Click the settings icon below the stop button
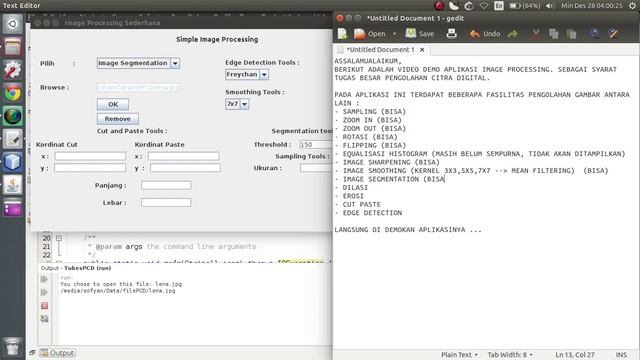The height and width of the screenshot is (360, 640). tap(44, 319)
